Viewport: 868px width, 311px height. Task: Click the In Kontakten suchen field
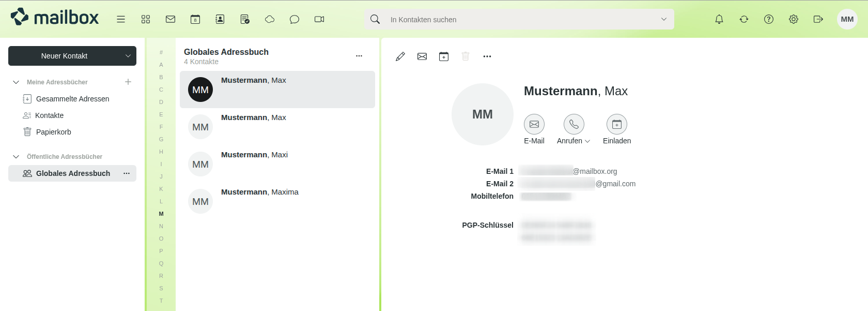click(x=517, y=20)
